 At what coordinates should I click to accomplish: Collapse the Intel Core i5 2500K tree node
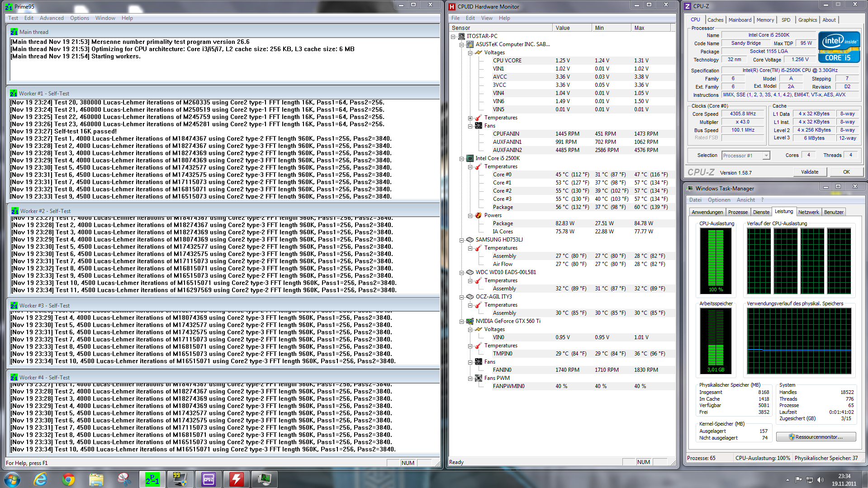[x=461, y=158]
